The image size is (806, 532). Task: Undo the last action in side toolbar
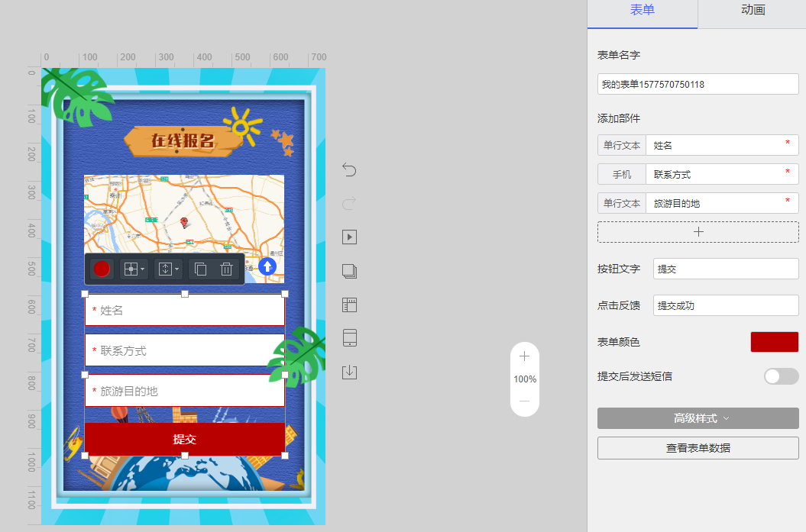(x=349, y=169)
